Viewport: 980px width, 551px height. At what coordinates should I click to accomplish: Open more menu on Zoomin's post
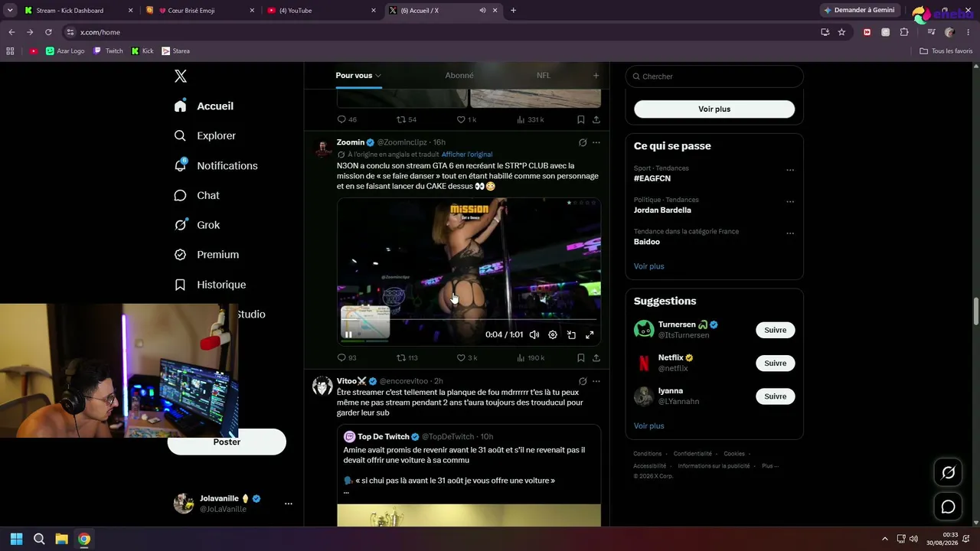596,142
